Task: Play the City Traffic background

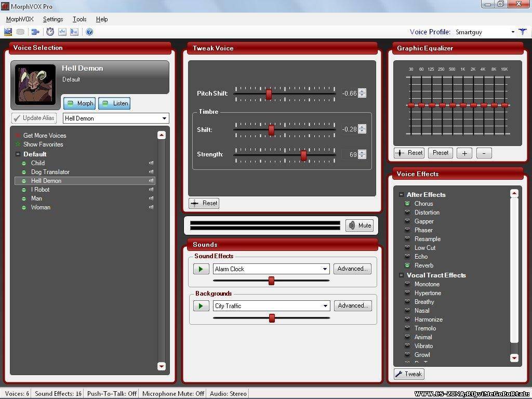Action: tap(201, 306)
